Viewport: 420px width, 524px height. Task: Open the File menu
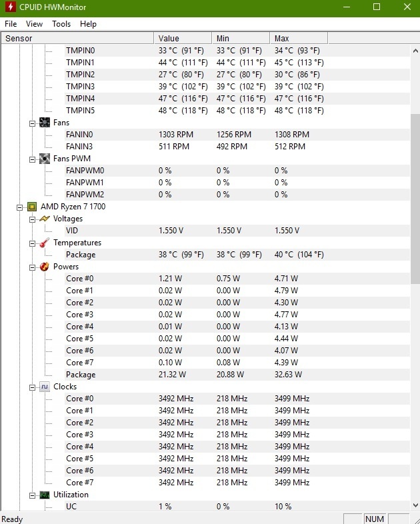pyautogui.click(x=11, y=24)
